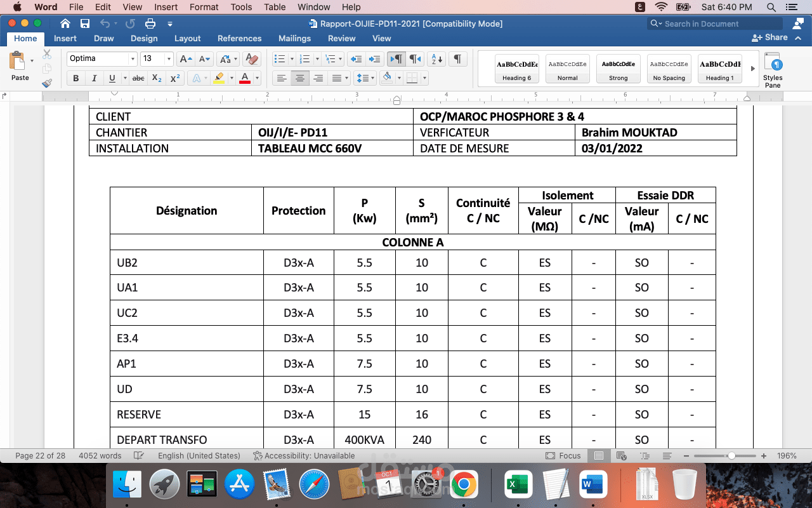Undo the last action in the title bar
812x508 pixels.
coord(105,24)
